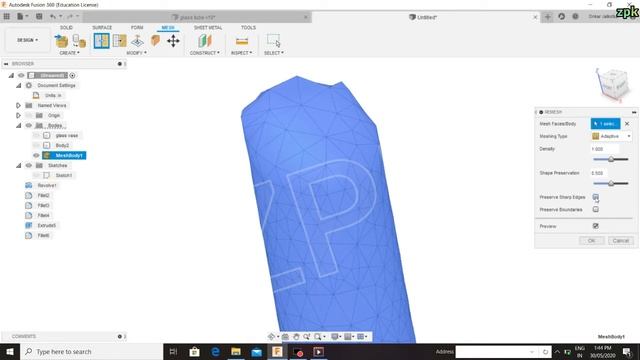Click the Save icon in the title toolbar
640x360 pixels.
click(x=39, y=17)
